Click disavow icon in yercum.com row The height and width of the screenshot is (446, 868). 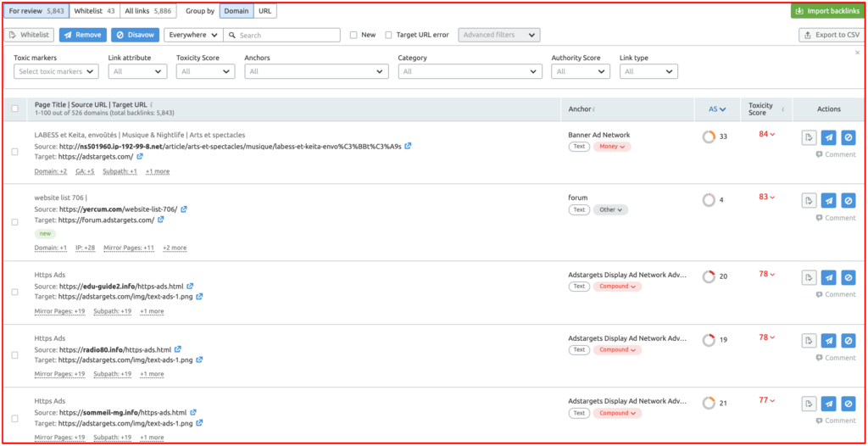coord(848,200)
